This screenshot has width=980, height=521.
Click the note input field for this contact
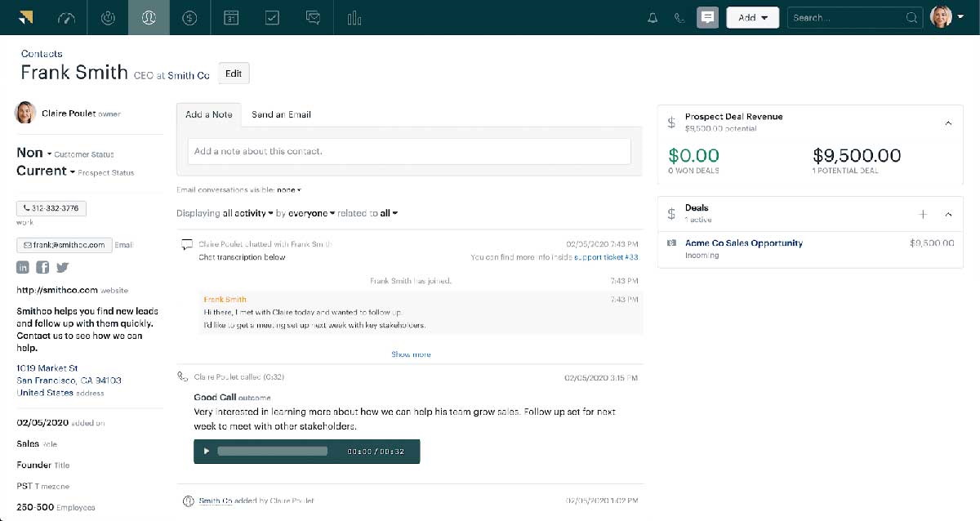tap(408, 151)
